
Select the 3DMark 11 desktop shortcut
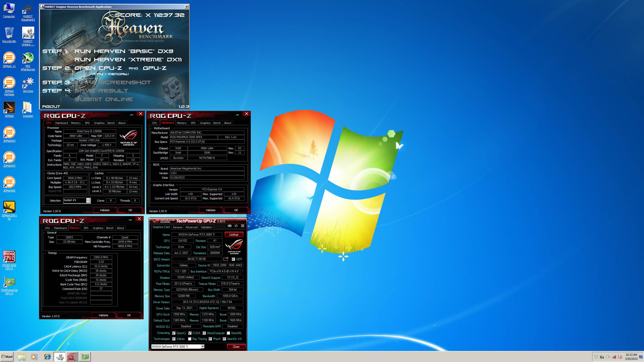(x=9, y=60)
